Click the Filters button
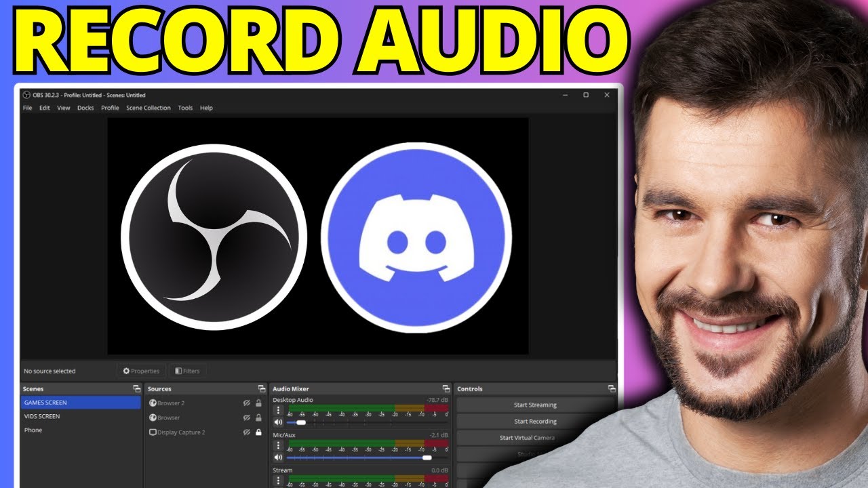The image size is (868, 488). 187,371
